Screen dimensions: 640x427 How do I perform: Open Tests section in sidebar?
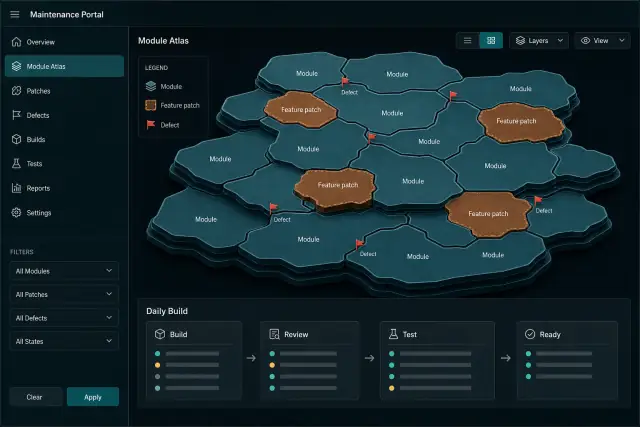coord(64,164)
